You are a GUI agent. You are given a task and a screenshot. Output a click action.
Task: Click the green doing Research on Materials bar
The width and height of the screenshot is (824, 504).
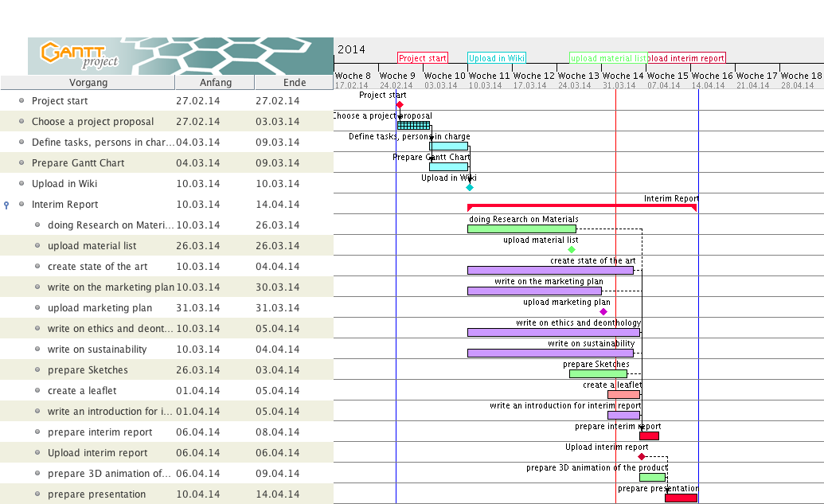pos(521,229)
